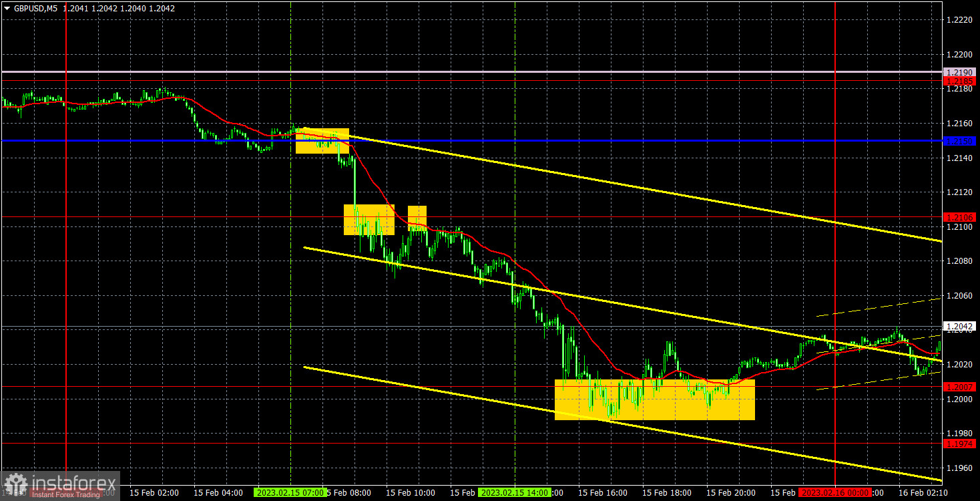Click the 15 Feb 10:00 time label
The image size is (980, 501).
(411, 492)
